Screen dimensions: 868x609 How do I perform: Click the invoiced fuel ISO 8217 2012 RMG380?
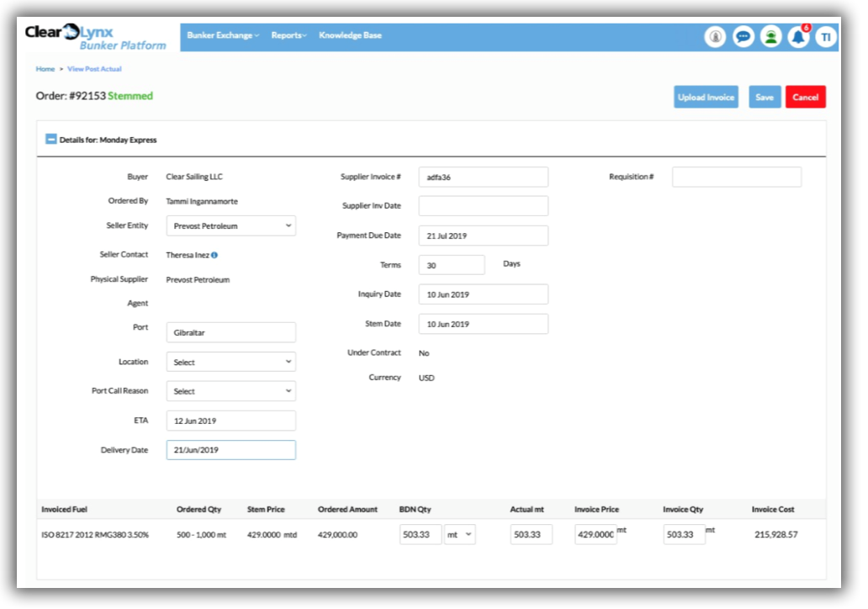[95, 535]
